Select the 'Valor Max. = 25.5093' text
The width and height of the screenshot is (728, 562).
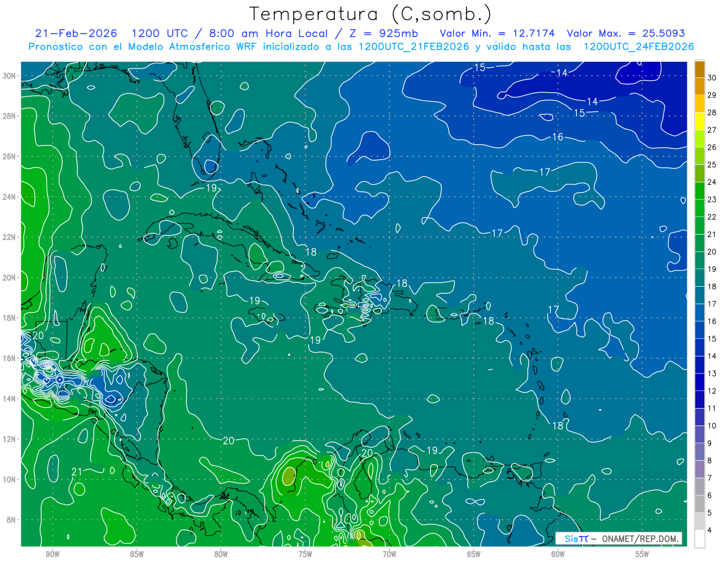click(x=626, y=33)
